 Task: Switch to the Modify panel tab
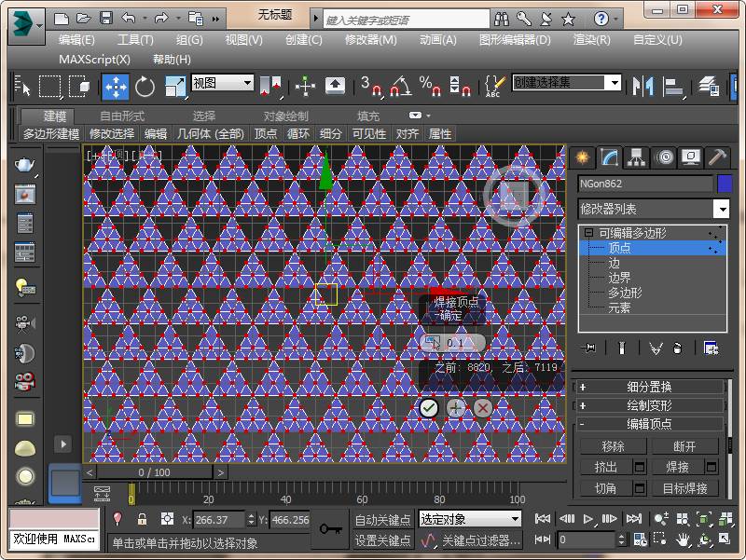point(609,157)
